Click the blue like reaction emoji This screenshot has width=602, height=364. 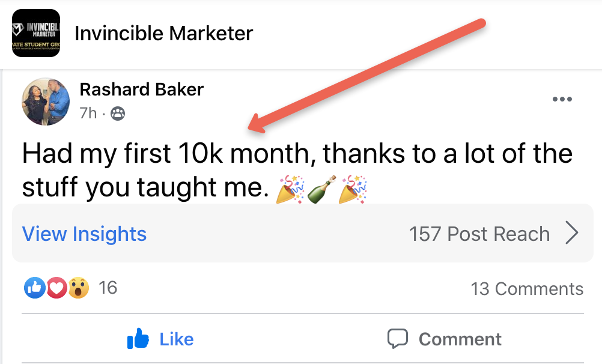pos(35,288)
